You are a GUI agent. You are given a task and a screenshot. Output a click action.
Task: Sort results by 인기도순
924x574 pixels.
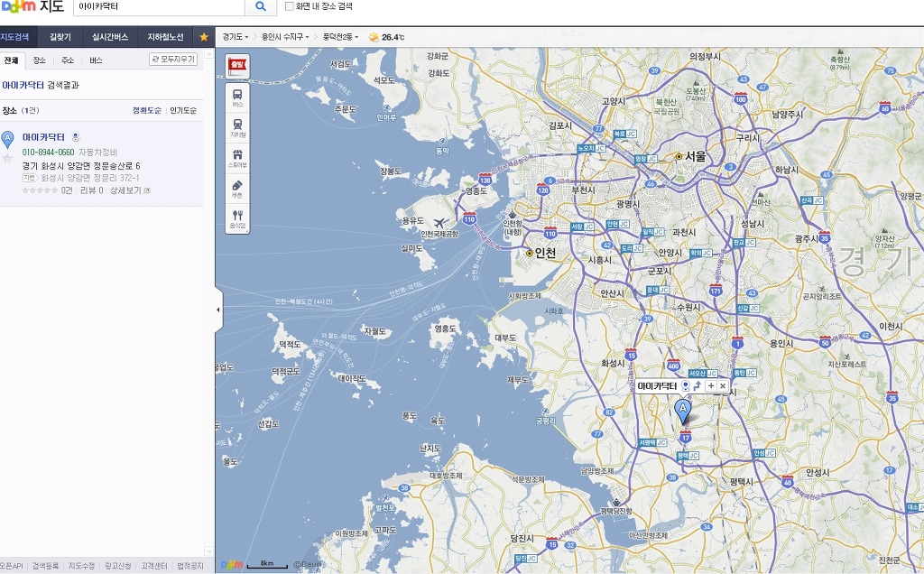click(183, 110)
